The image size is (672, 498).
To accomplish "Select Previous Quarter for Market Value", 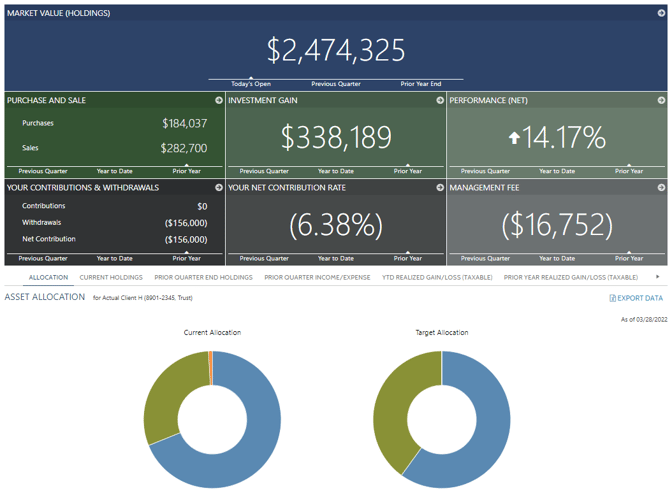I will coord(336,84).
